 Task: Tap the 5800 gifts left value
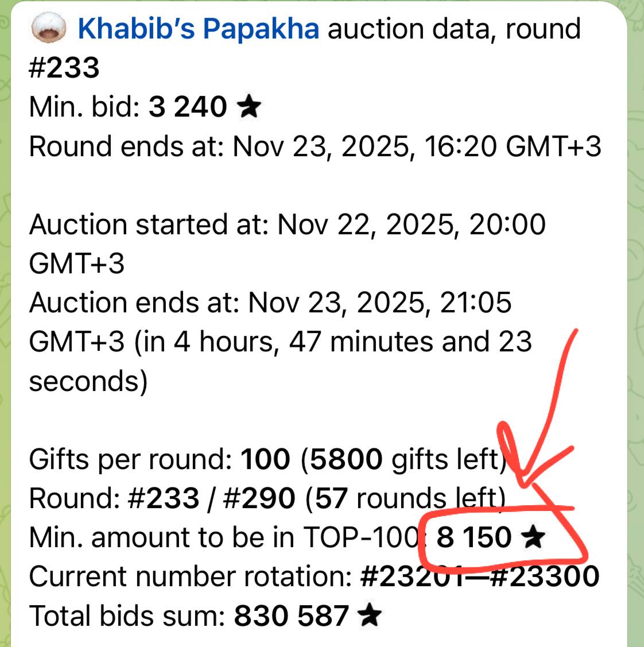pos(346,459)
